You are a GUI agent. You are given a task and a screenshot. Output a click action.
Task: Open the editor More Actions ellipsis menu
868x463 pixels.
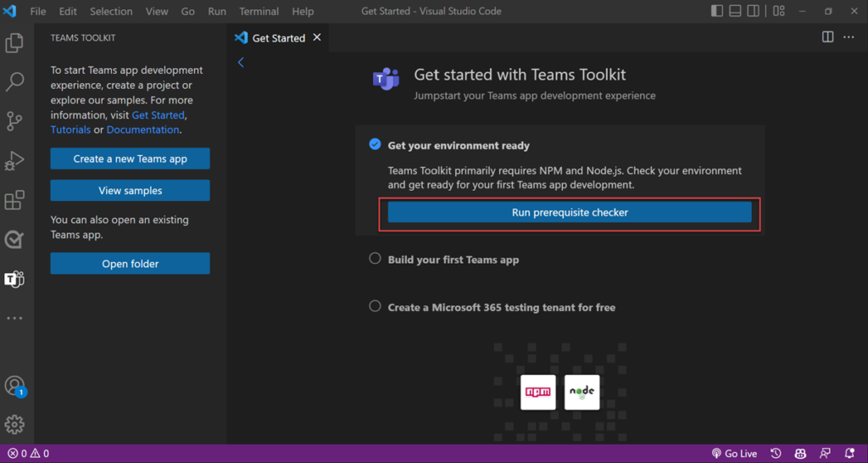[849, 37]
